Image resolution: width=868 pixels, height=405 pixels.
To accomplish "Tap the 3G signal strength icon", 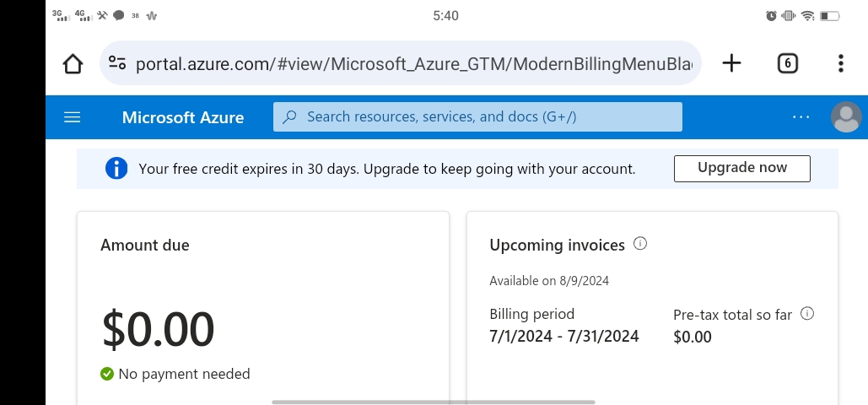I will [61, 15].
